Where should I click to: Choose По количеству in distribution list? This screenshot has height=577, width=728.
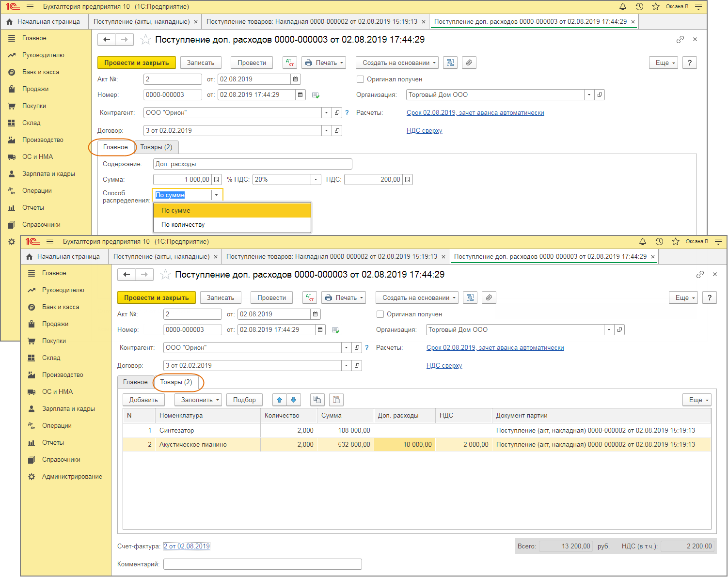(232, 225)
